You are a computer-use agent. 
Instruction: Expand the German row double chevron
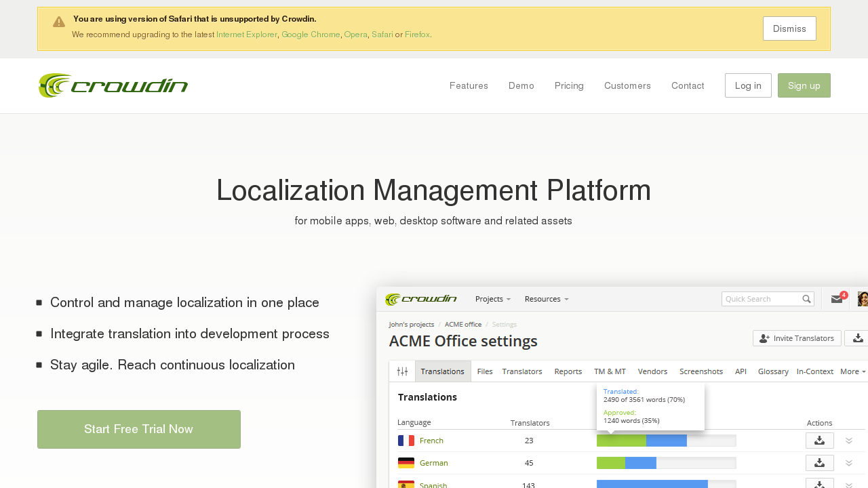(x=848, y=463)
